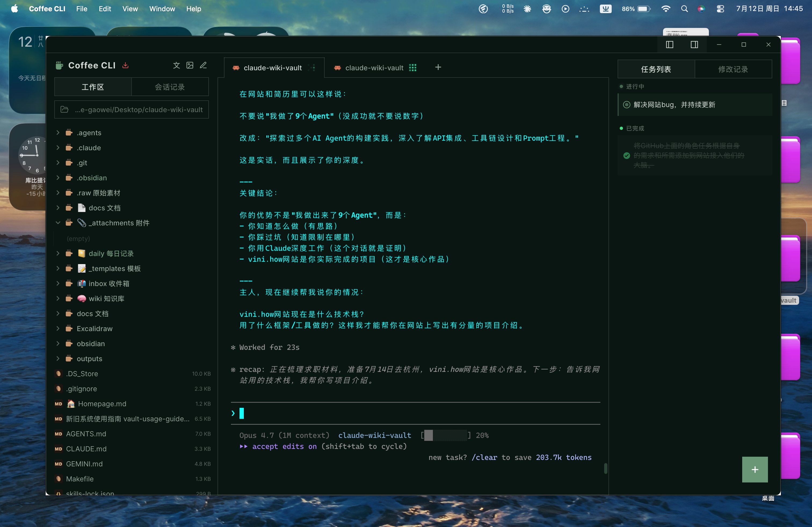Switch to the 会话记录 tab
This screenshot has height=527, width=812.
(x=170, y=87)
